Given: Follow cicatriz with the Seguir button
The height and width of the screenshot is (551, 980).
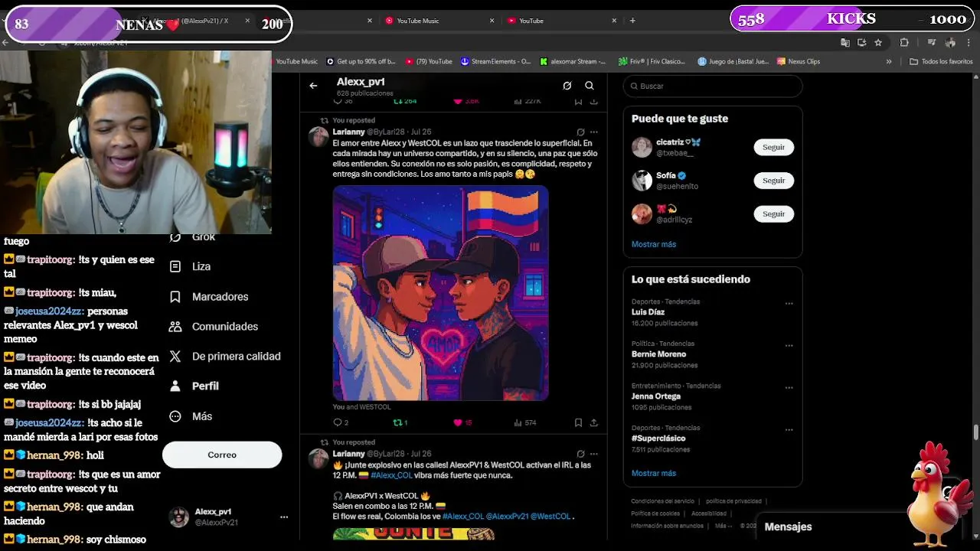Looking at the screenshot, I should (x=773, y=147).
